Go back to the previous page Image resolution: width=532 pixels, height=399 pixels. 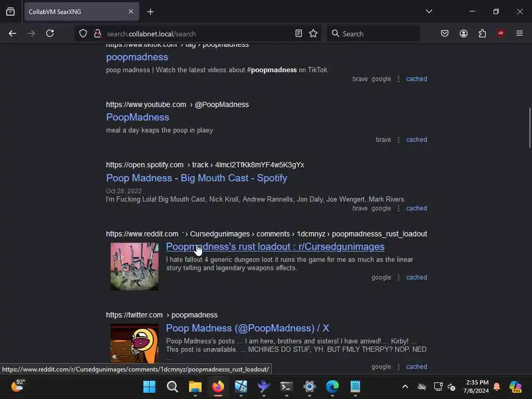coord(12,34)
